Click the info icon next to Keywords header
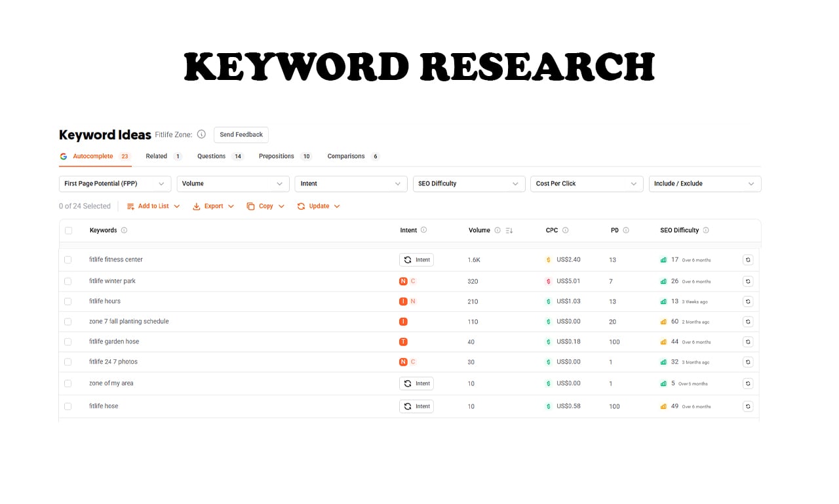Screen dimensions: 839x504 (x=124, y=231)
